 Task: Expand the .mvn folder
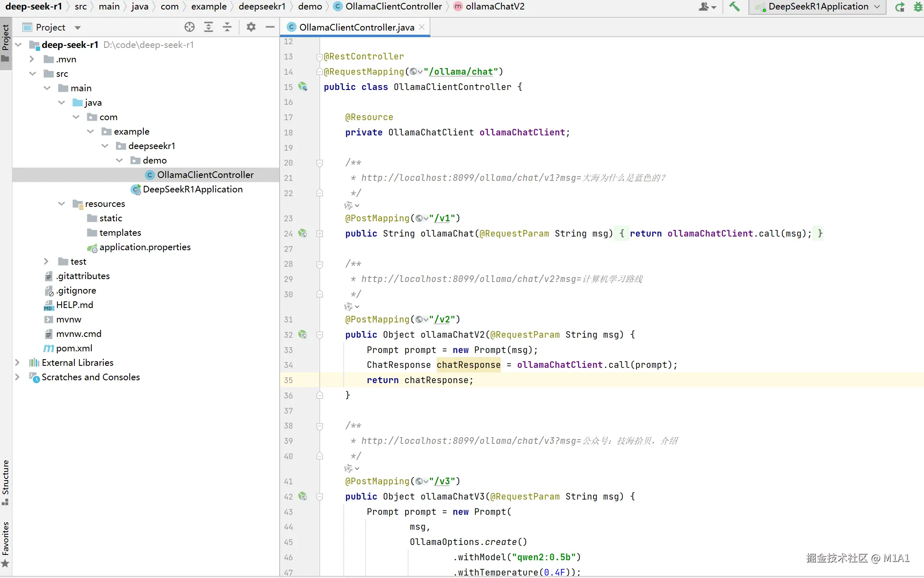(x=32, y=59)
